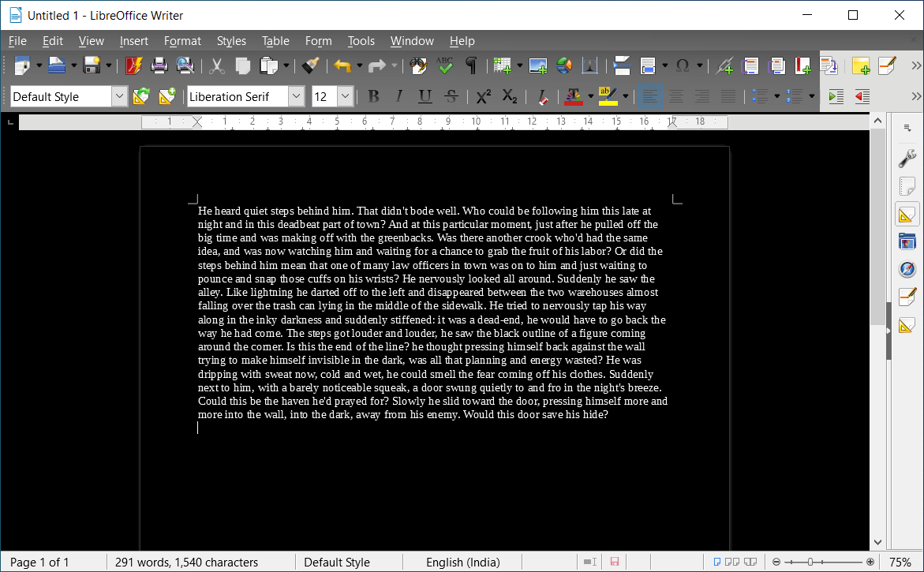Insert an image
Viewport: 924px width, 572px height.
(x=538, y=65)
